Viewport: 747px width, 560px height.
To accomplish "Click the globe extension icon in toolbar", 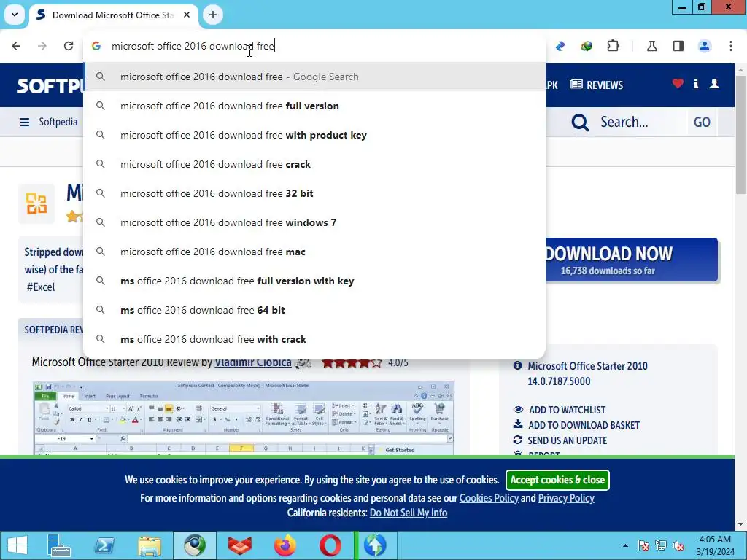I will coord(587,46).
